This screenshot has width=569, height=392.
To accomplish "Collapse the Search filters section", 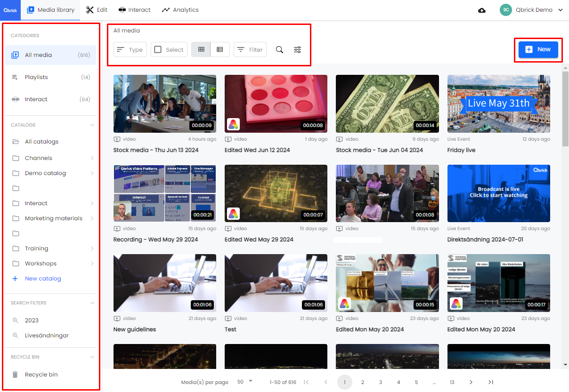I will 92,303.
